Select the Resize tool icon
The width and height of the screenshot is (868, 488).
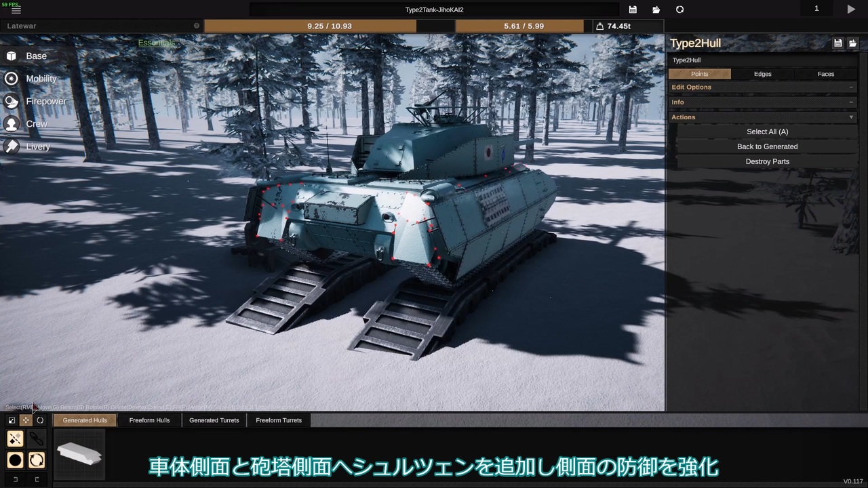coord(12,420)
